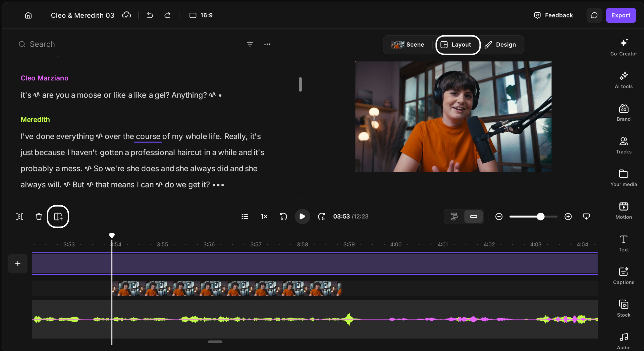
Task: Open the Brand panel
Action: (x=623, y=113)
